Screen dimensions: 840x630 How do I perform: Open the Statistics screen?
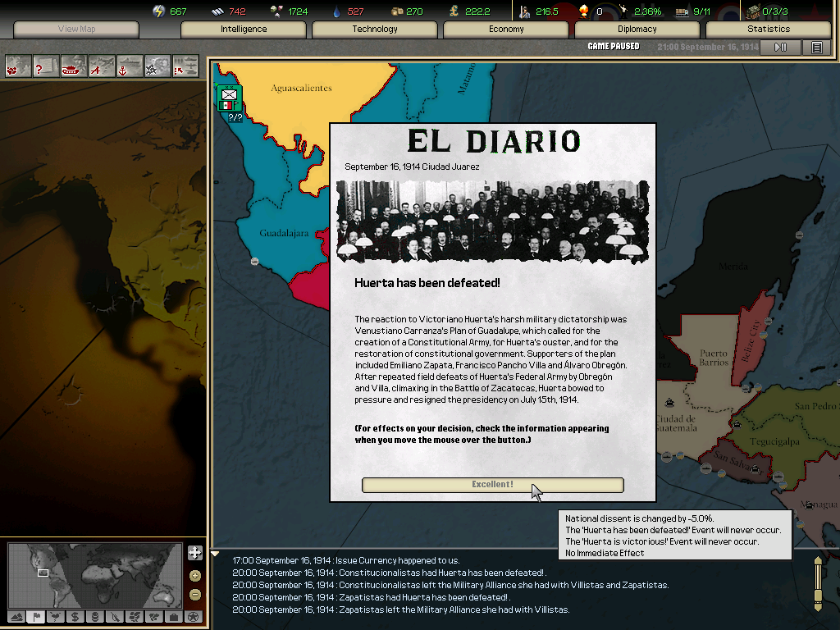(769, 29)
